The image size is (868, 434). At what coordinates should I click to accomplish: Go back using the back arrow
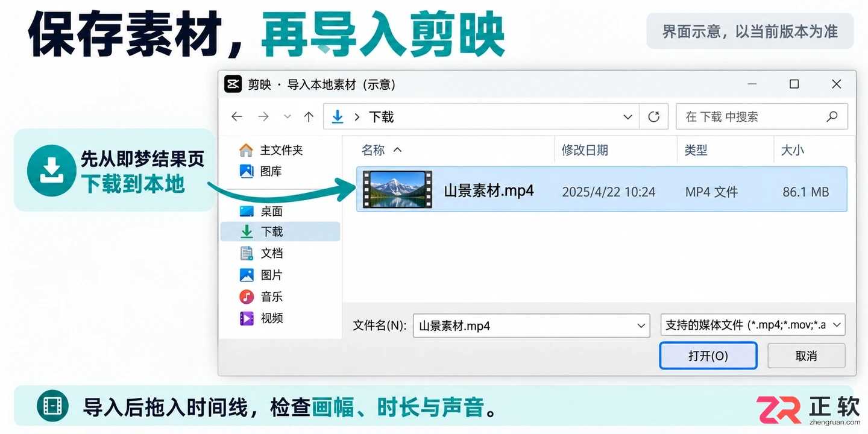237,117
